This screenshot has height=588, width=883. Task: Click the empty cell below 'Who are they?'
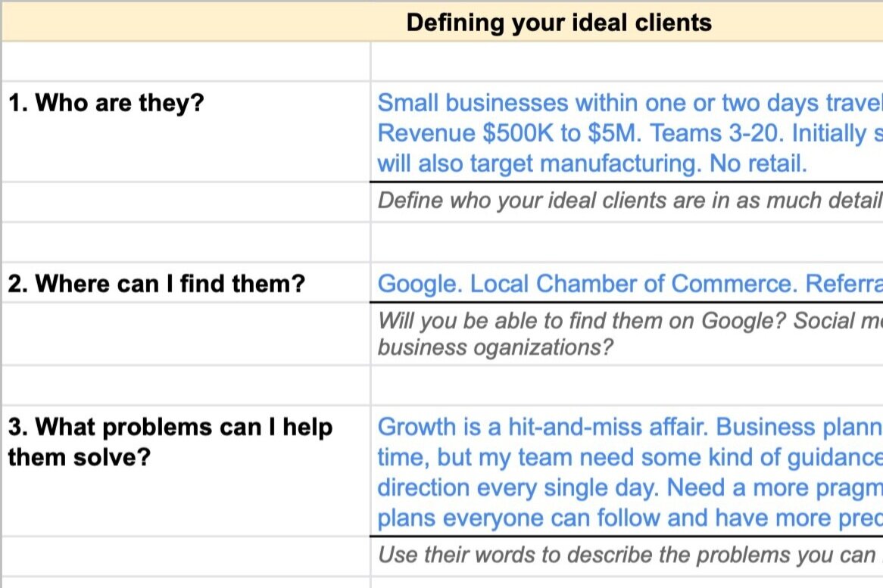click(186, 202)
